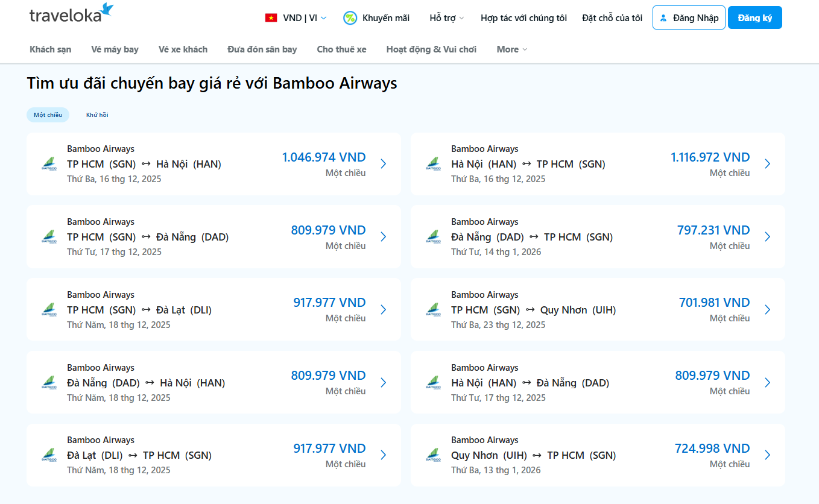Screen dimensions: 819x504
Task: Expand the Hỗ trợ support menu
Action: [446, 18]
